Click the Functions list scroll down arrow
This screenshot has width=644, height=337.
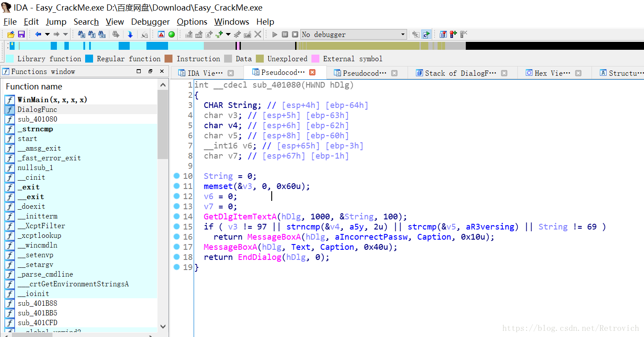163,326
